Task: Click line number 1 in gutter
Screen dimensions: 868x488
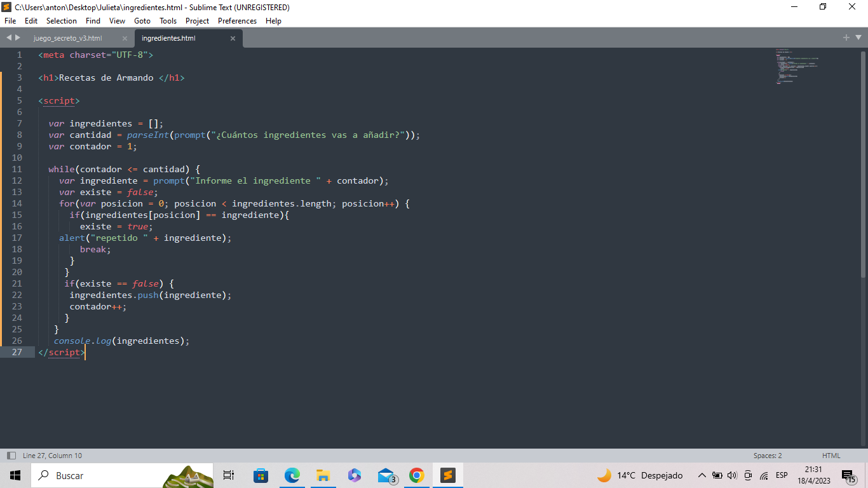Action: [x=19, y=55]
